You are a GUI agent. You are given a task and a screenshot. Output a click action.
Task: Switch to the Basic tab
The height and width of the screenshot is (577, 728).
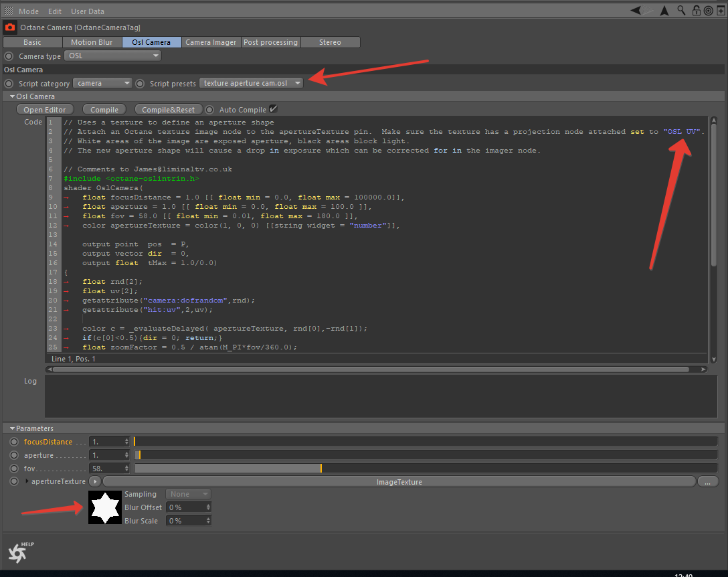click(x=33, y=42)
